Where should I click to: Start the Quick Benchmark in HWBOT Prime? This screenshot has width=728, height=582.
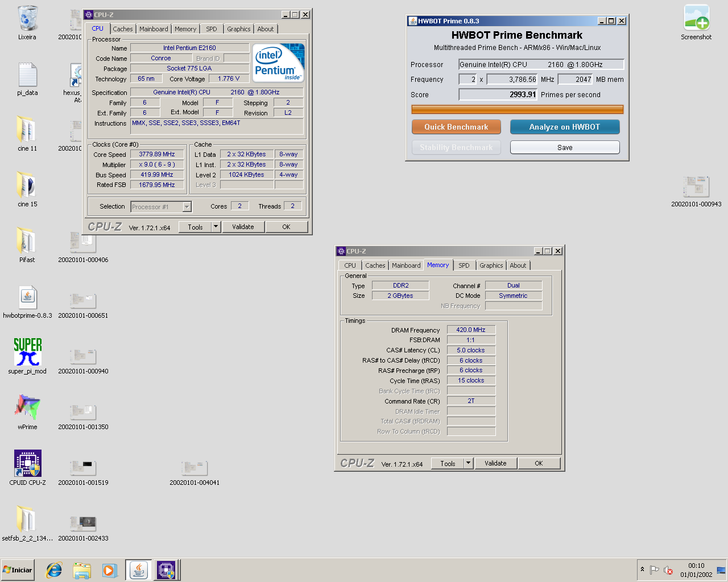coord(456,127)
